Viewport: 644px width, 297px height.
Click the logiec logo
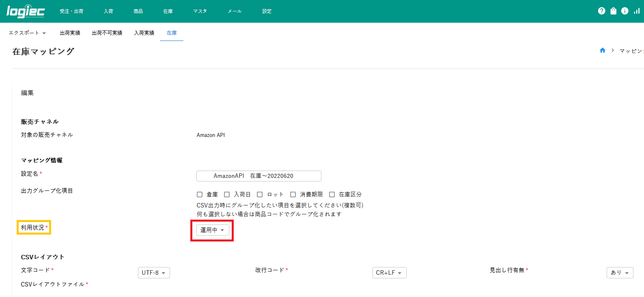(26, 11)
